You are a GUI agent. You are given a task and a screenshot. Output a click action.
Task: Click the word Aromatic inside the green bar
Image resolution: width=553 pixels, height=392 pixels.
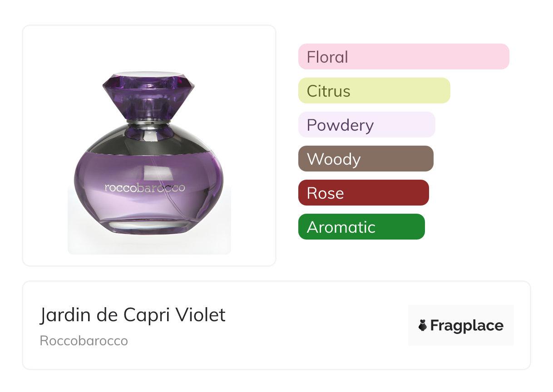(x=341, y=227)
